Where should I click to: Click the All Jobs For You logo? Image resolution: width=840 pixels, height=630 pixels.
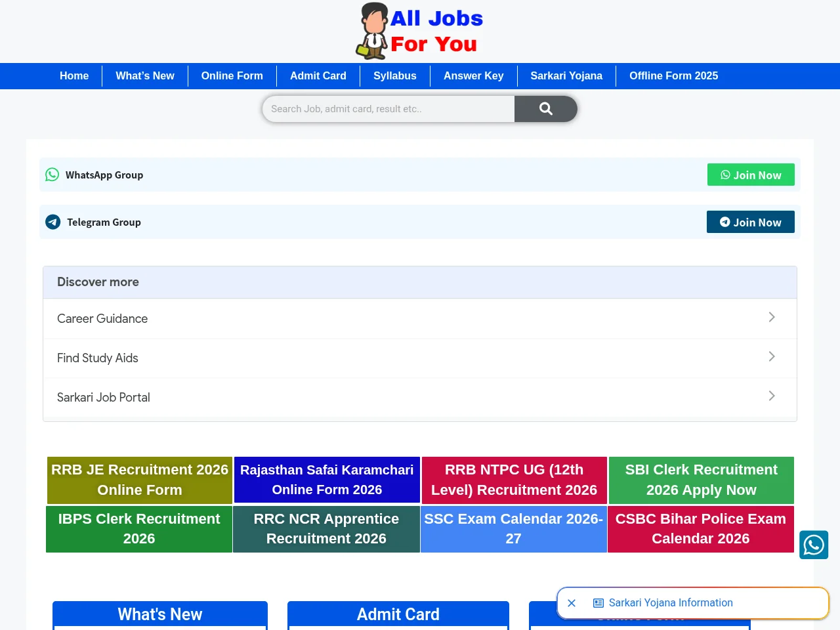(x=420, y=31)
